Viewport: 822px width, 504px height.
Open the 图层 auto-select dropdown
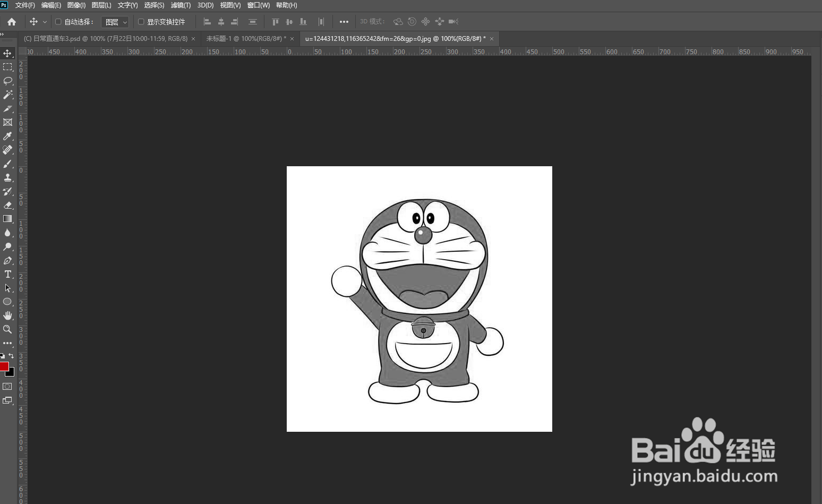[x=115, y=22]
